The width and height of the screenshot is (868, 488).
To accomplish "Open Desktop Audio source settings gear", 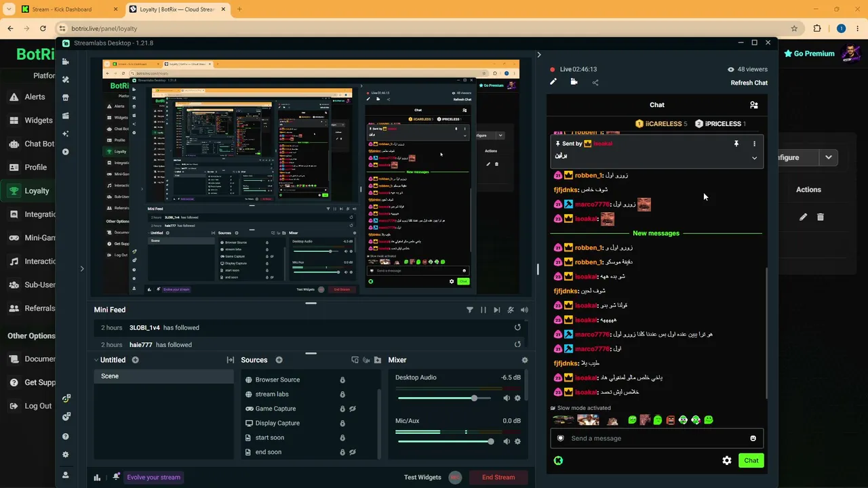I will (517, 398).
